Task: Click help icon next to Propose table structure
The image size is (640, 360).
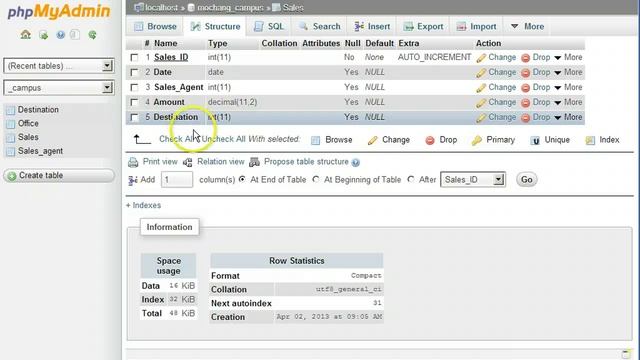Action: [x=356, y=162]
